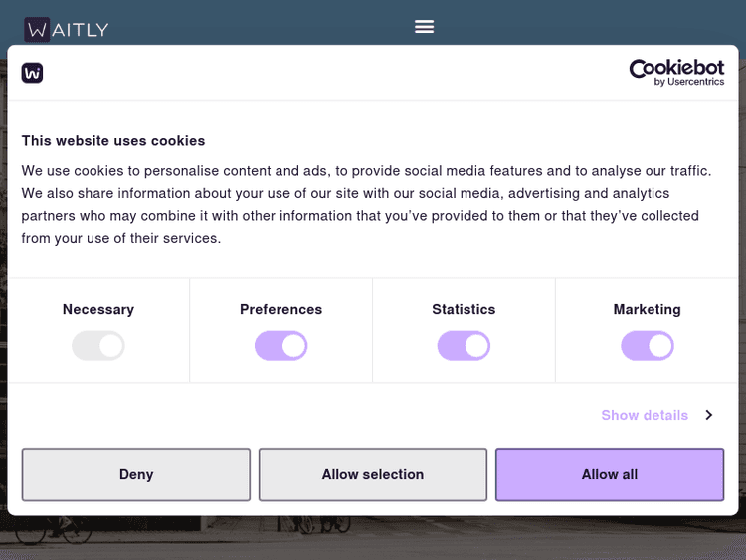Viewport: 746px width, 560px height.
Task: Click the cookie description paragraph text
Action: pos(367,204)
